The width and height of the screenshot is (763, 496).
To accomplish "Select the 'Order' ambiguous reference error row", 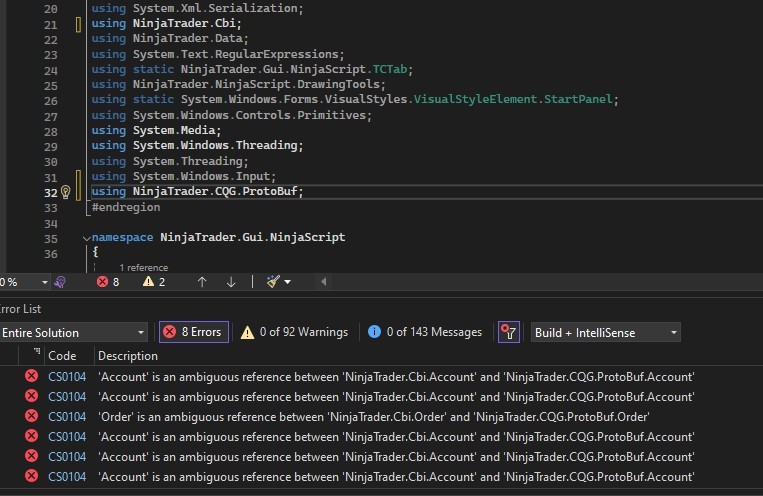I will coord(374,416).
